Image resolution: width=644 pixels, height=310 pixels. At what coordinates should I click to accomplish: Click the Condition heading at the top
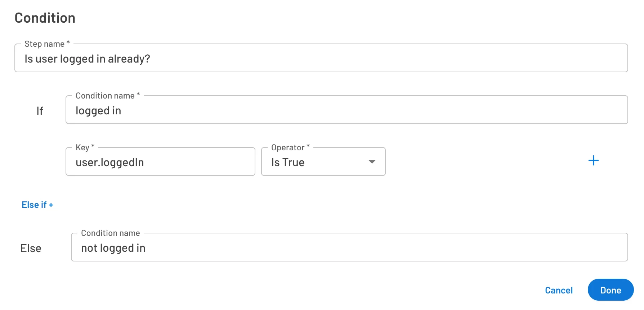click(x=45, y=17)
